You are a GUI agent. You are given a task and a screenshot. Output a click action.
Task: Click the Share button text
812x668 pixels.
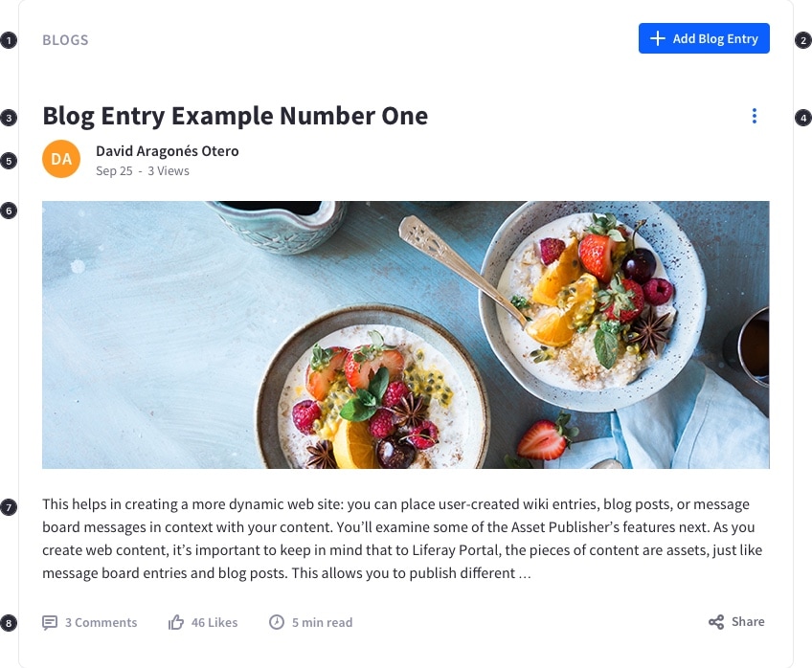click(x=748, y=622)
